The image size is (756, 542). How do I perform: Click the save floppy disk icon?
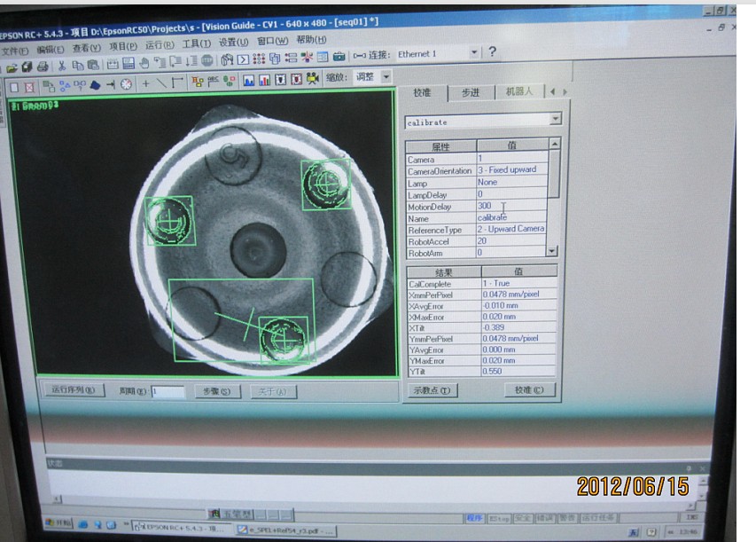pos(129,64)
